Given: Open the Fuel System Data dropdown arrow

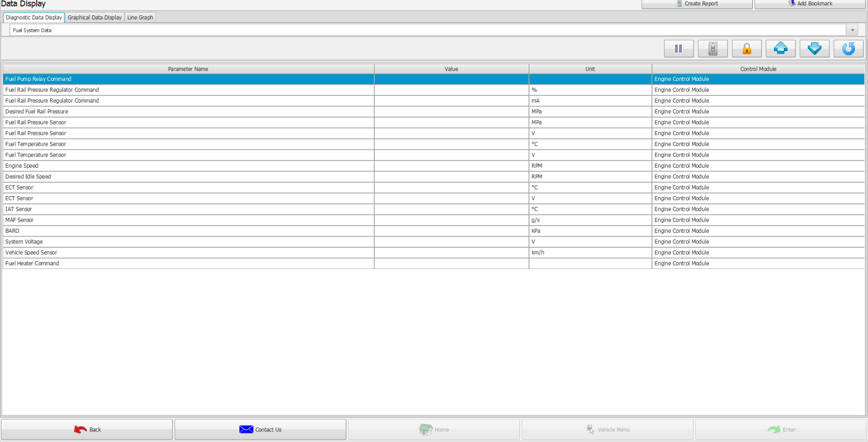Looking at the screenshot, I should pos(852,30).
